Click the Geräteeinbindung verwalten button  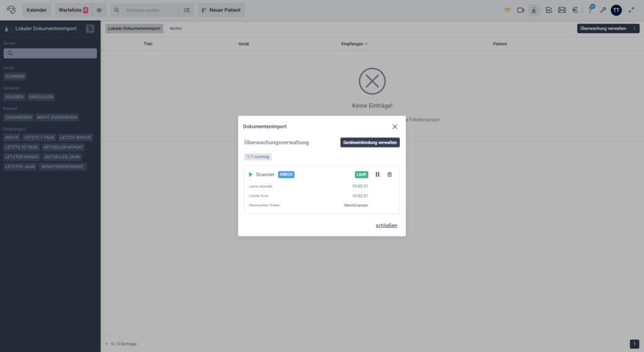pos(370,142)
